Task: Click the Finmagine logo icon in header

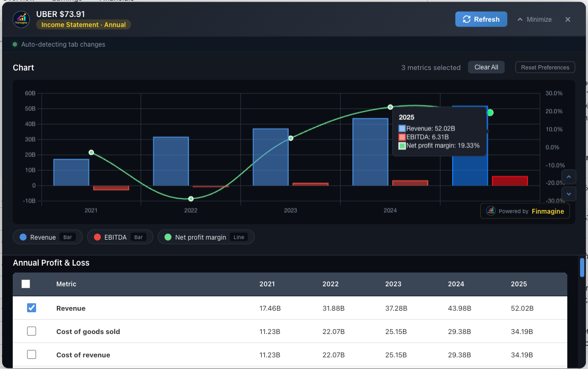Action: click(22, 19)
